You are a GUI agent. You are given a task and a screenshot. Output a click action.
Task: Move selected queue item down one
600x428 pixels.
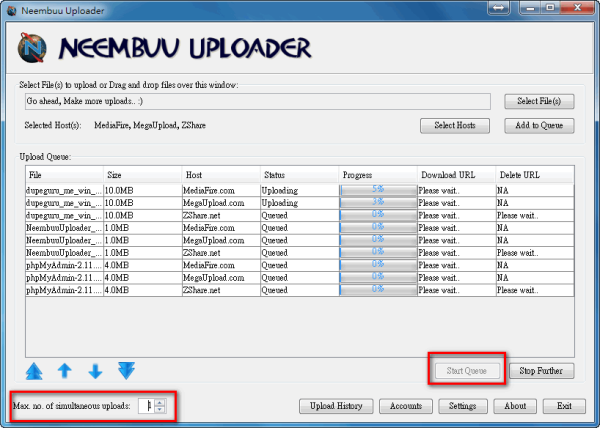pos(95,371)
